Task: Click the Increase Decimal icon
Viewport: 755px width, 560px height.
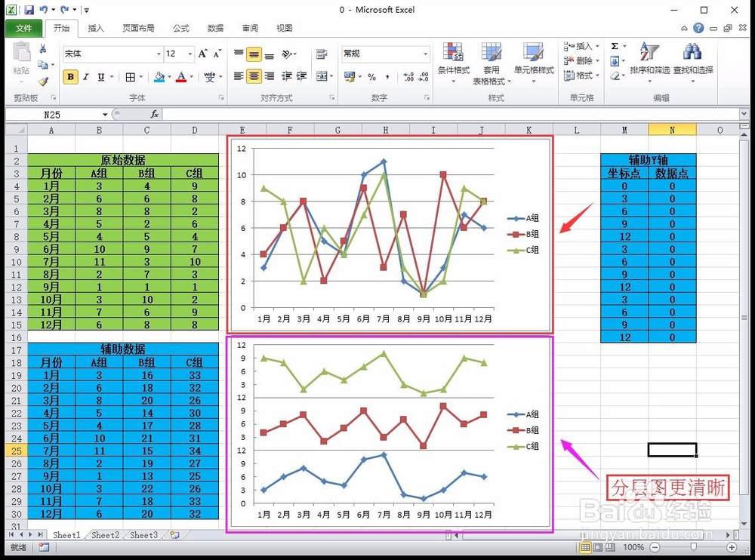Action: pyautogui.click(x=408, y=76)
